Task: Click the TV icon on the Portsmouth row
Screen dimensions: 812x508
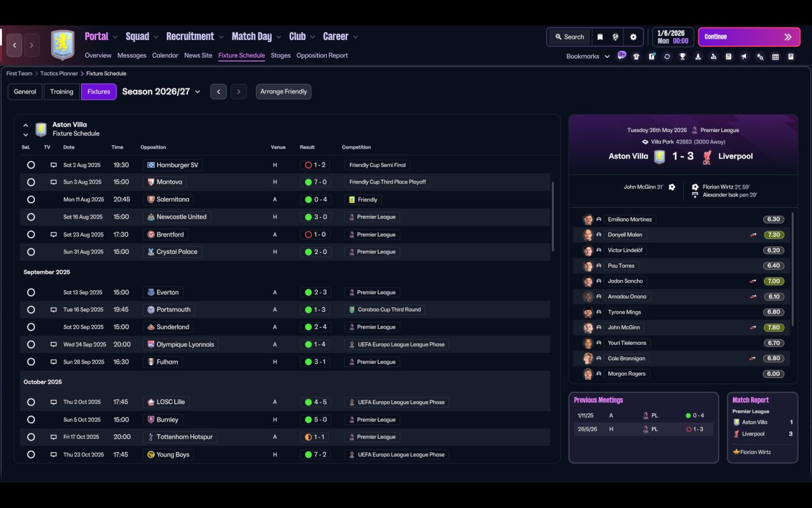Action: (x=54, y=310)
